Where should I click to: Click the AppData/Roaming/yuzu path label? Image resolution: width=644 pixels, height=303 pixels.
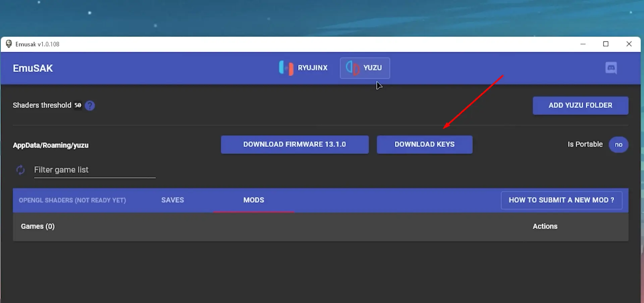[51, 145]
